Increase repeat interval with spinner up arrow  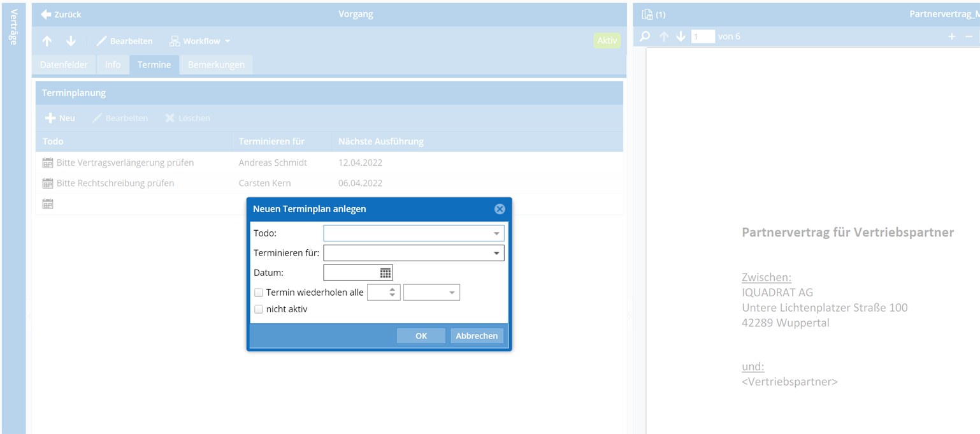(393, 289)
